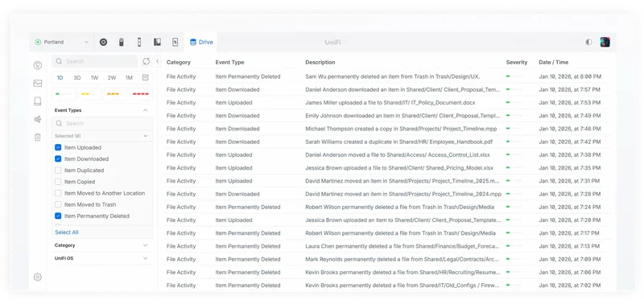Screen dimensions: 644x300
Task: Filter by red four-dash severity level
Action: pos(140,94)
